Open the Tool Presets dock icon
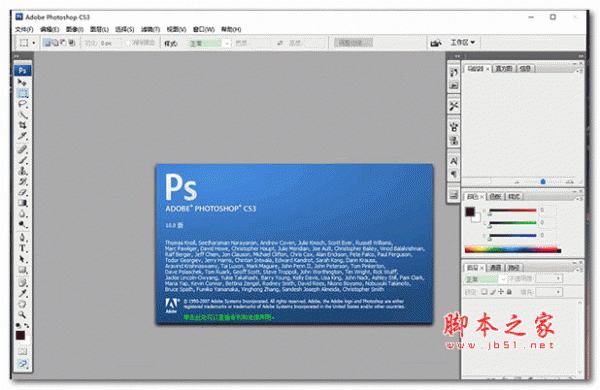600x390 pixels. point(454,106)
